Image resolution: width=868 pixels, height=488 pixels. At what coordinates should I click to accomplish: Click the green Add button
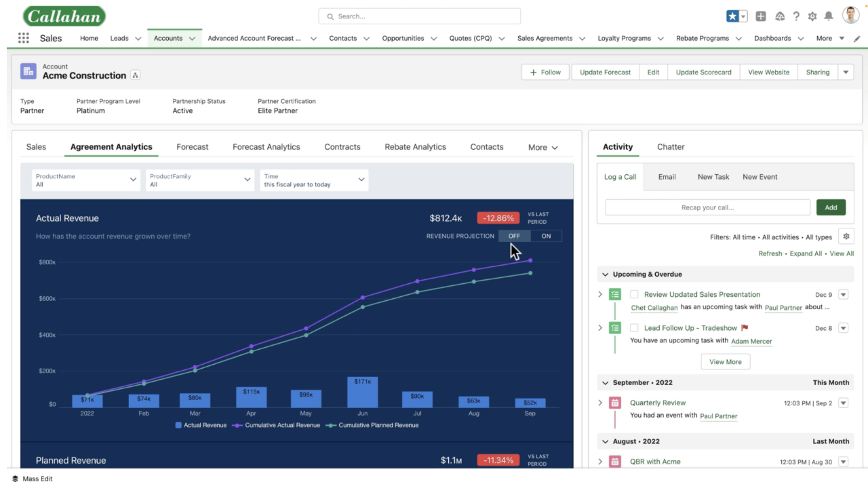click(831, 207)
